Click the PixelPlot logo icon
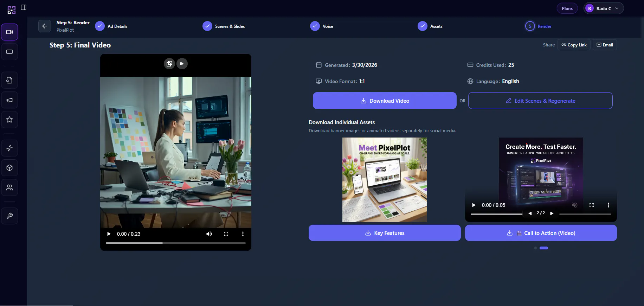Image resolution: width=644 pixels, height=306 pixels. coord(12,10)
